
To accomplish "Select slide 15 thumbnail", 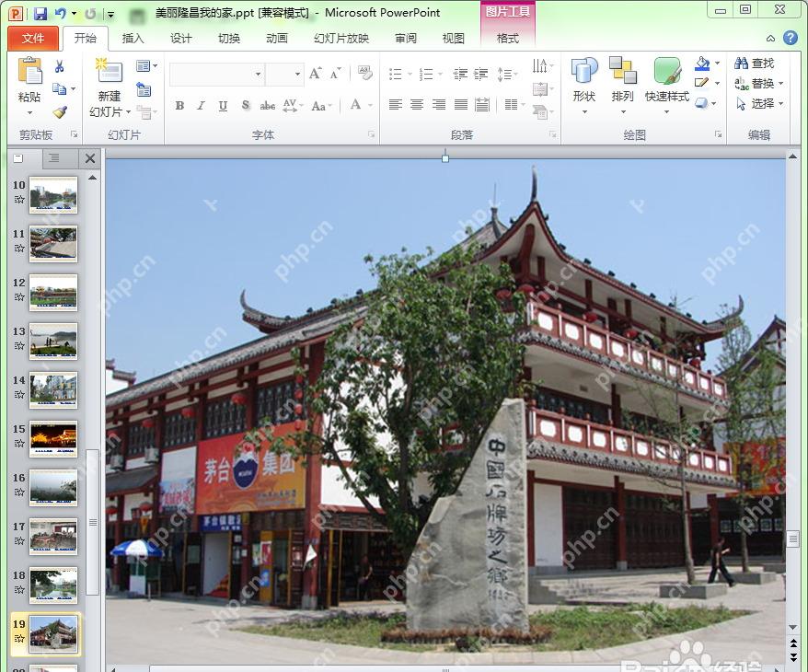I will click(x=53, y=438).
